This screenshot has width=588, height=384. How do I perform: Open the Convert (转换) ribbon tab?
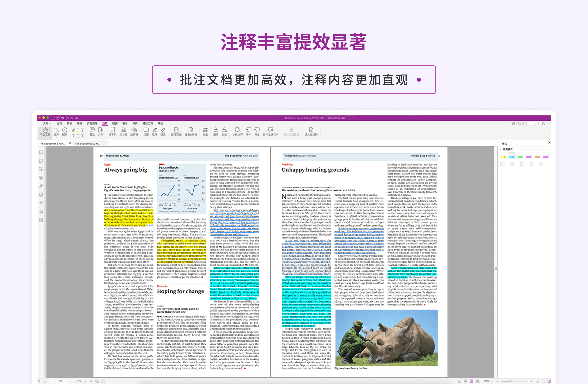69,123
